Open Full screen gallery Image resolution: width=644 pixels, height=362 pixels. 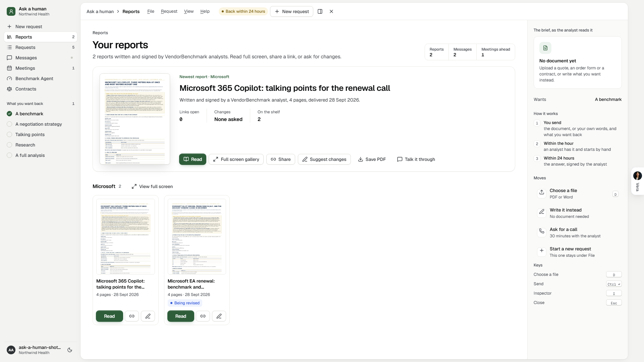tap(236, 159)
